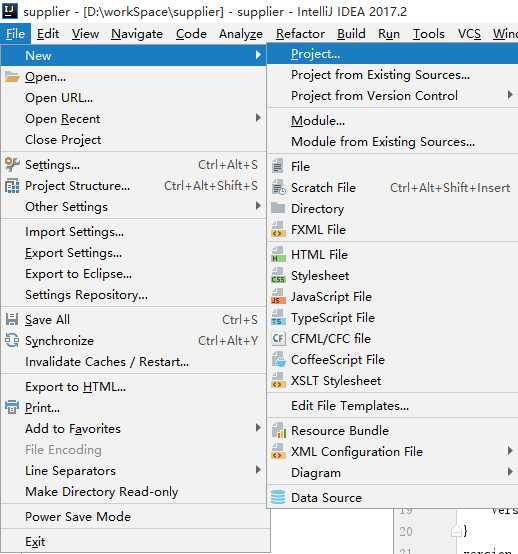This screenshot has width=518, height=554.
Task: Open the Edit menu
Action: 48,34
